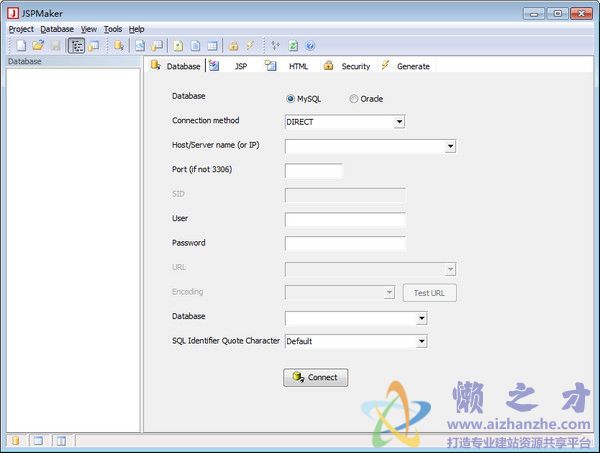Click the third status bar panel icon
This screenshot has width=600, height=453.
61,441
